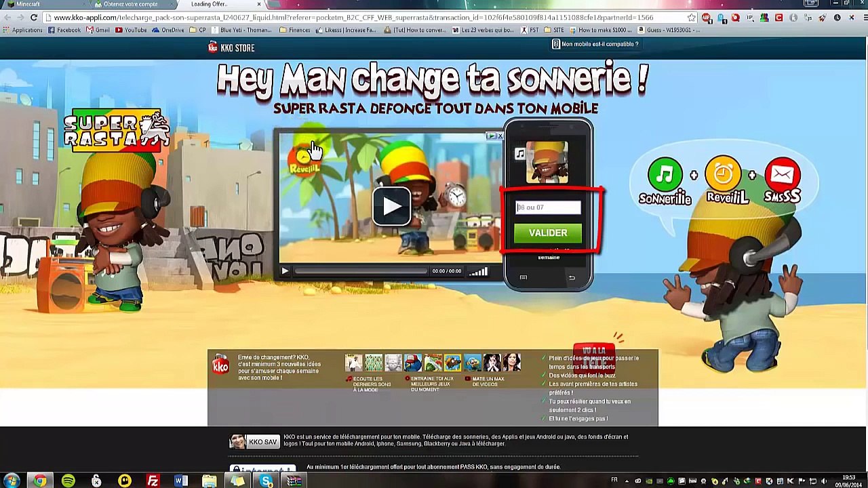868x488 pixels.
Task: Open the 'Guess - W1953G1' bookmark
Action: click(x=669, y=30)
